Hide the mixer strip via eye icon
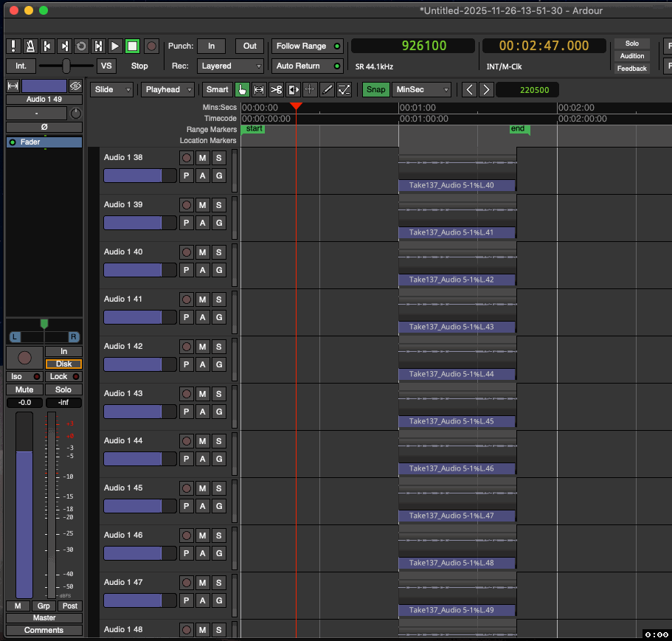 (75, 86)
